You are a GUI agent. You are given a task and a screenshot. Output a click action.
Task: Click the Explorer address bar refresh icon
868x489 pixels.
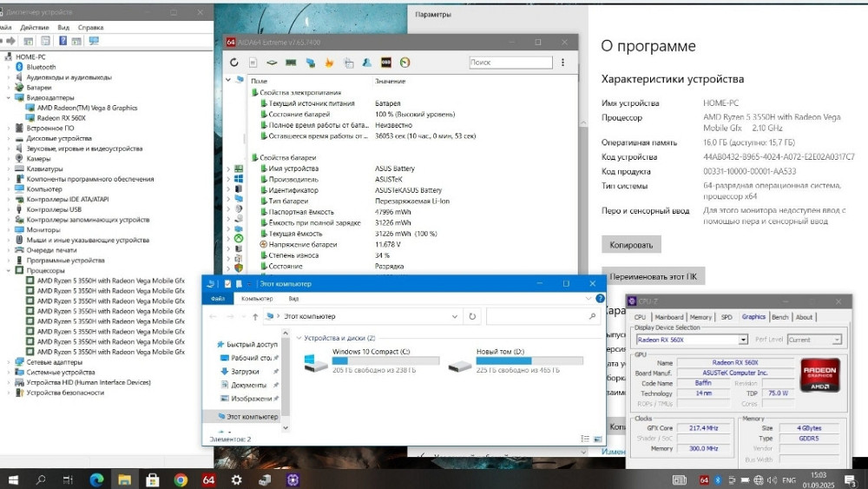(x=473, y=316)
